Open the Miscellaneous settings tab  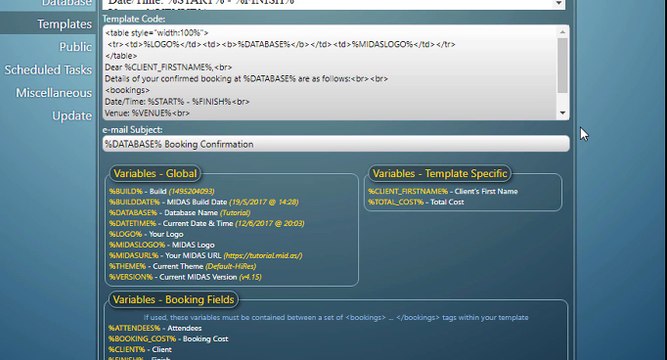[54, 93]
